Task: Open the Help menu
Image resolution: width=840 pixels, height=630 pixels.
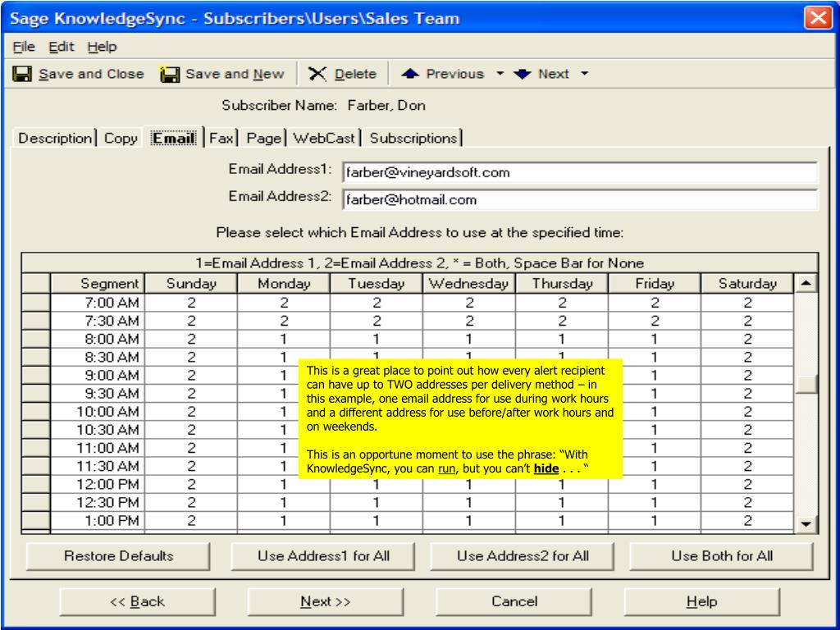Action: [102, 47]
